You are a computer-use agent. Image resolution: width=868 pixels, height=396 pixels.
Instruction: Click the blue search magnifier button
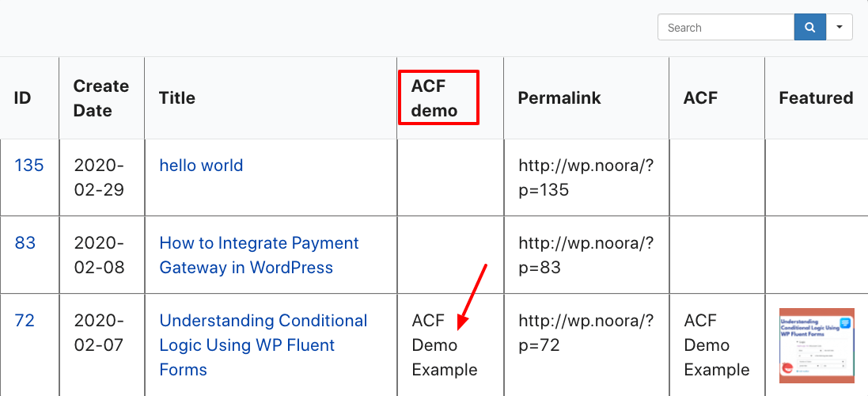coord(809,28)
